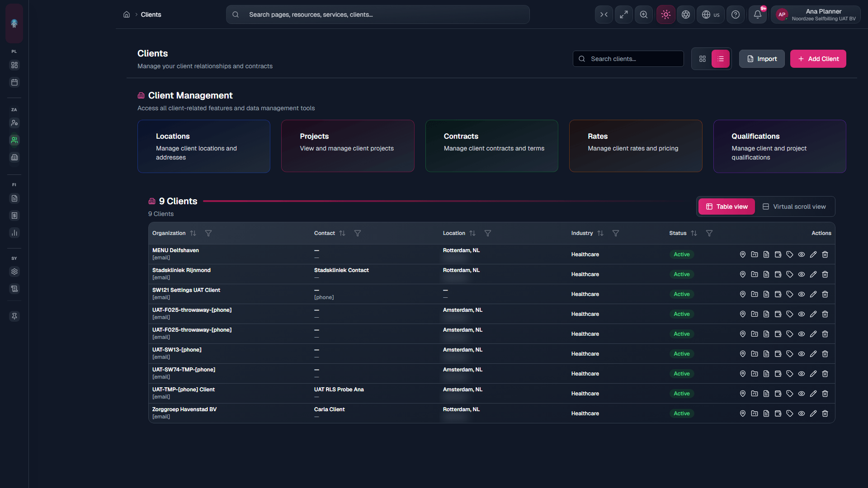This screenshot has height=488, width=868.
Task: Open Status column filter
Action: click(x=709, y=233)
